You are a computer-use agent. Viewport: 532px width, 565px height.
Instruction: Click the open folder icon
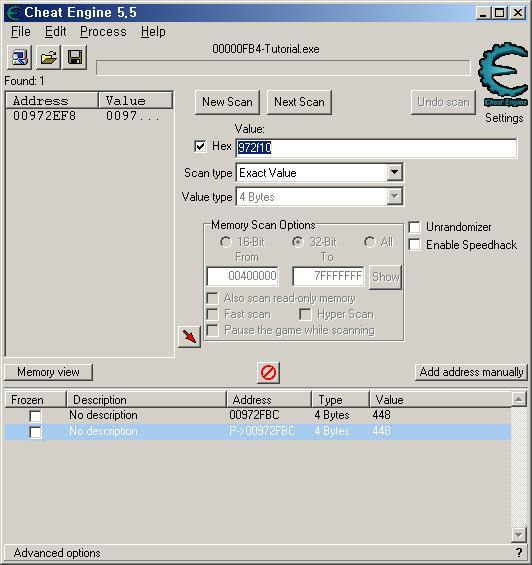(48, 58)
